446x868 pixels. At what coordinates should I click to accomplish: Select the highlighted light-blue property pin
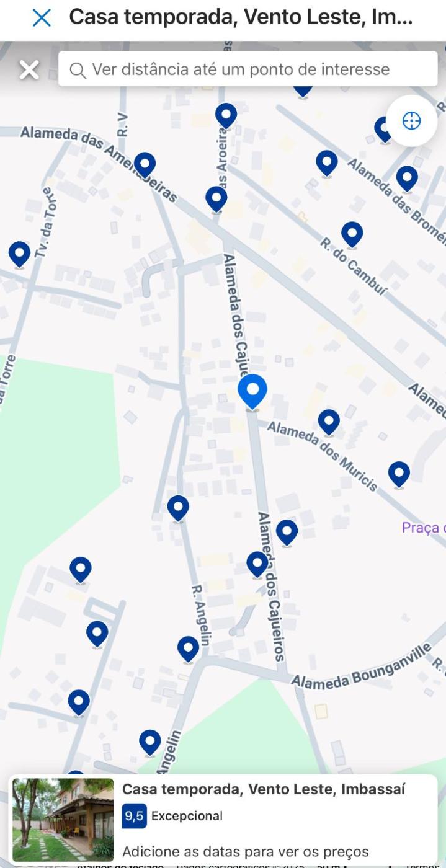(252, 392)
